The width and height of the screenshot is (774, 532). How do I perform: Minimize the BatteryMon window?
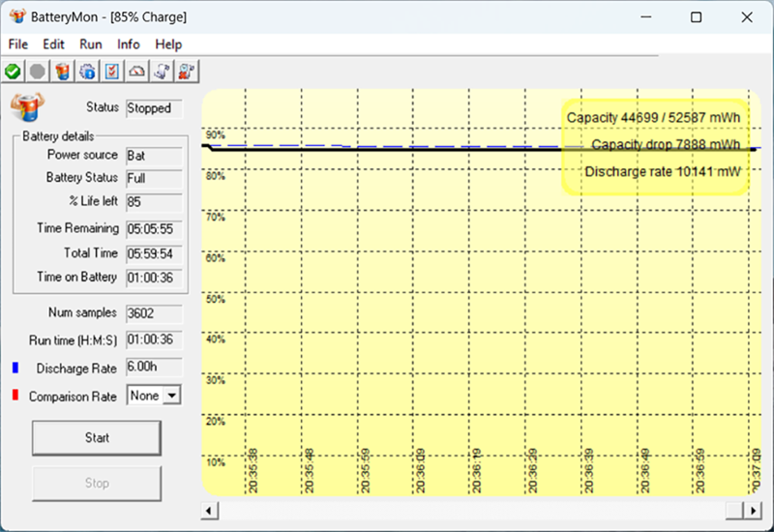click(646, 17)
